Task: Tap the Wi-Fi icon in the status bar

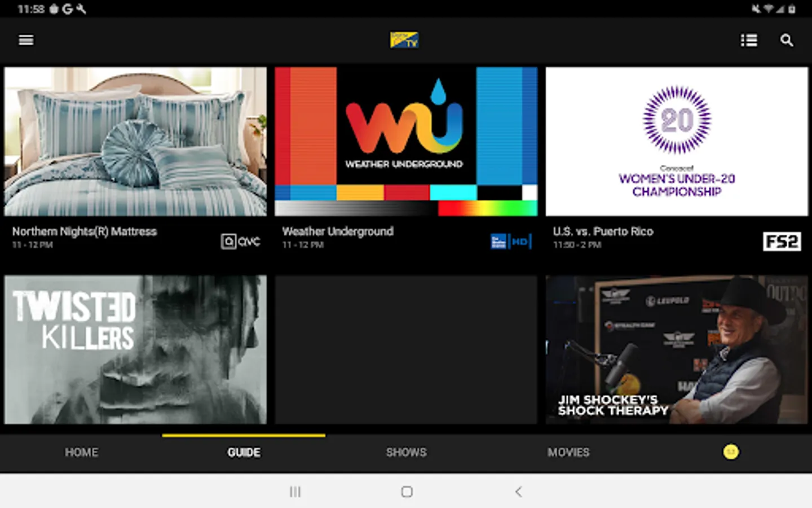Action: click(768, 9)
